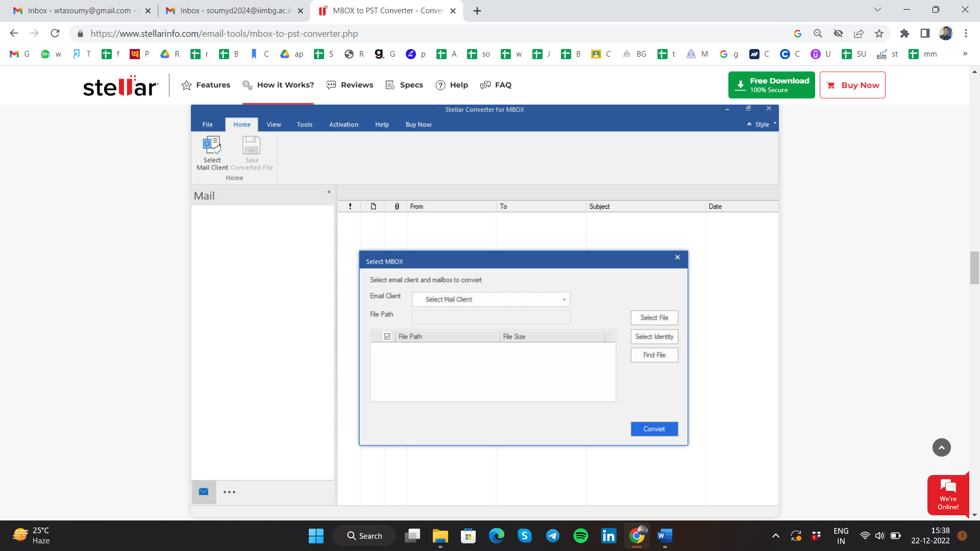Switch to the Home ribbon tab
The height and width of the screenshot is (551, 980).
(242, 124)
